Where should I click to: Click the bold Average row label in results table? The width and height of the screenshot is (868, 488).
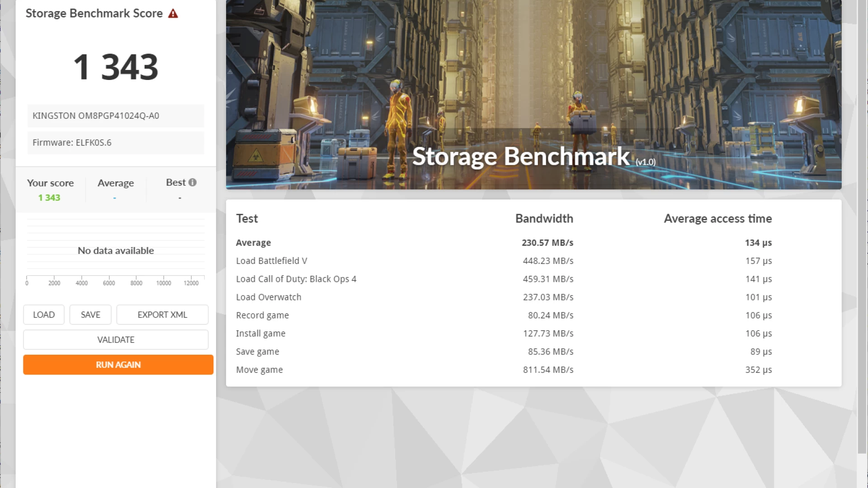pyautogui.click(x=253, y=243)
